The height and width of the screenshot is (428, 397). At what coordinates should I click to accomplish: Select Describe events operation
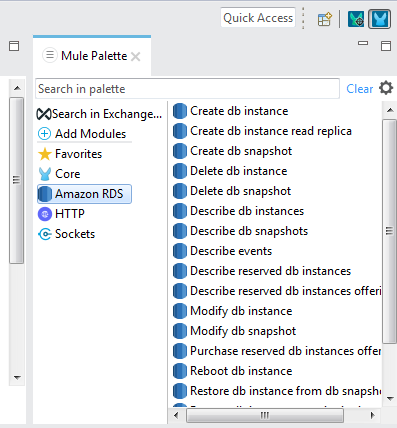pos(222,251)
